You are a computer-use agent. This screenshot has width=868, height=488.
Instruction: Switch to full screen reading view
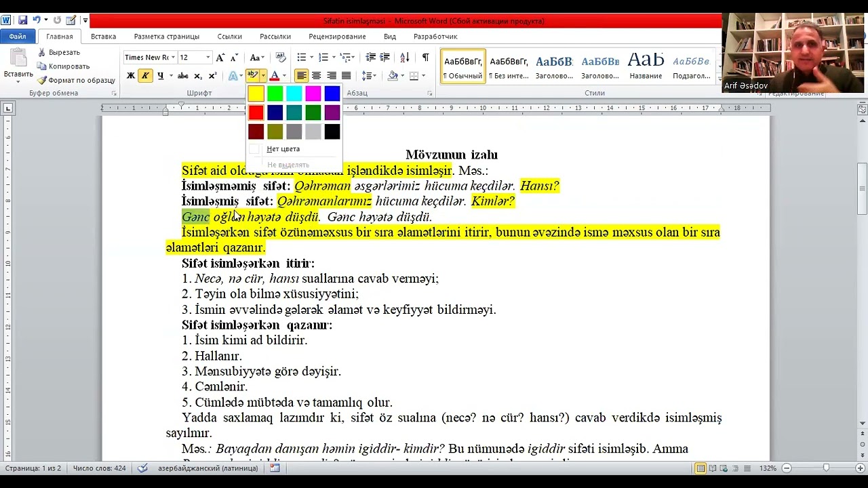click(713, 468)
